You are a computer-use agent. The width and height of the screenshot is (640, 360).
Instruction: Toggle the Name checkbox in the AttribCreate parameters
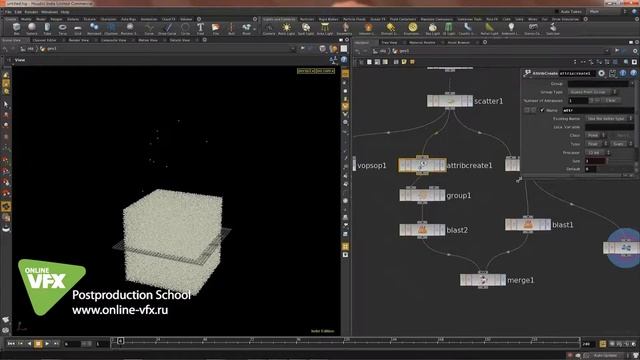[x=542, y=110]
